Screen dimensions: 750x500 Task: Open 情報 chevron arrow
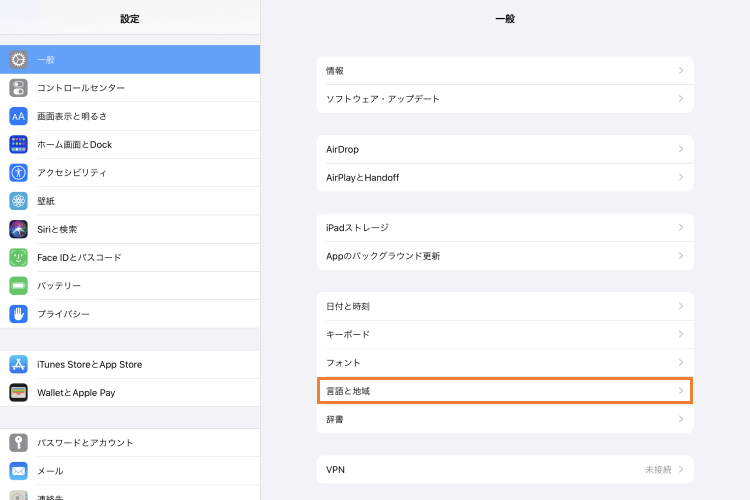[x=681, y=70]
